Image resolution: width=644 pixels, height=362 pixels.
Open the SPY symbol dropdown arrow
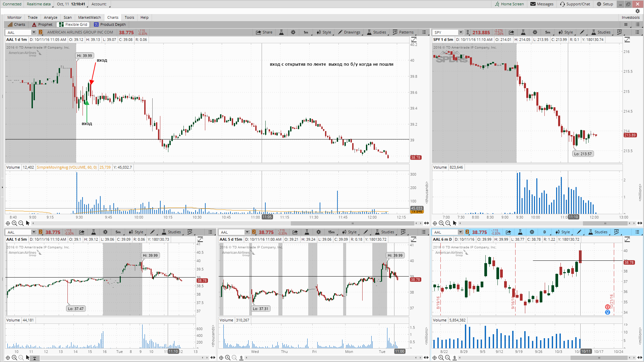click(x=461, y=32)
